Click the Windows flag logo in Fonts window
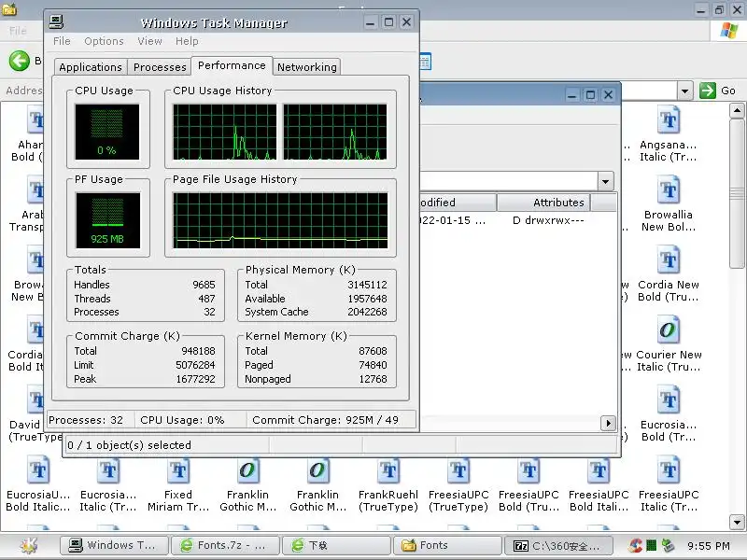Viewport: 747px width, 560px height. point(728,30)
